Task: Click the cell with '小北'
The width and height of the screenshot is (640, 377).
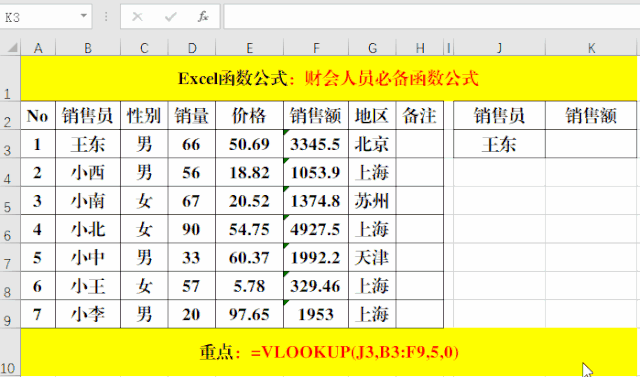Action: point(88,229)
